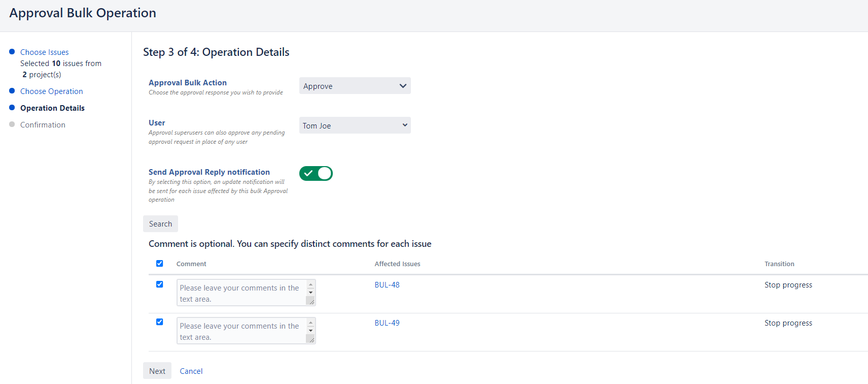868x384 pixels.
Task: Uncheck the checkbox for issue BUL-48
Action: [160, 284]
